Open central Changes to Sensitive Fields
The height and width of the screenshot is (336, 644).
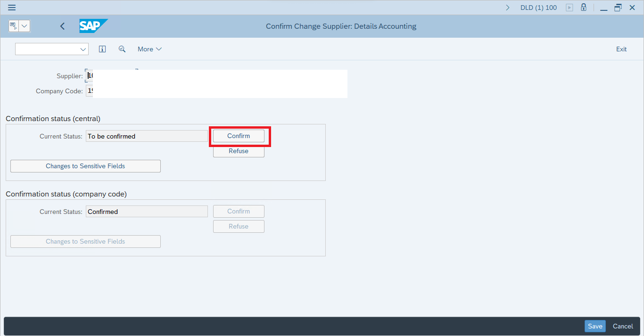[85, 166]
